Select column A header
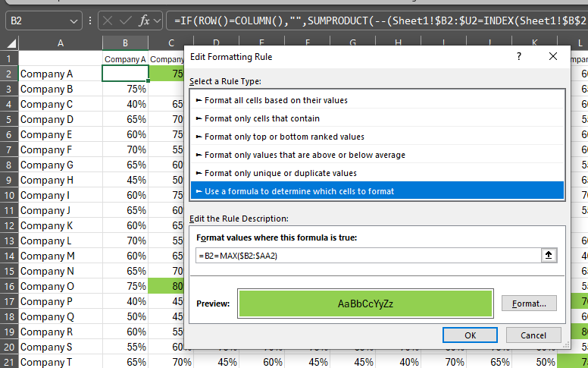This screenshot has width=588, height=368. pos(61,43)
